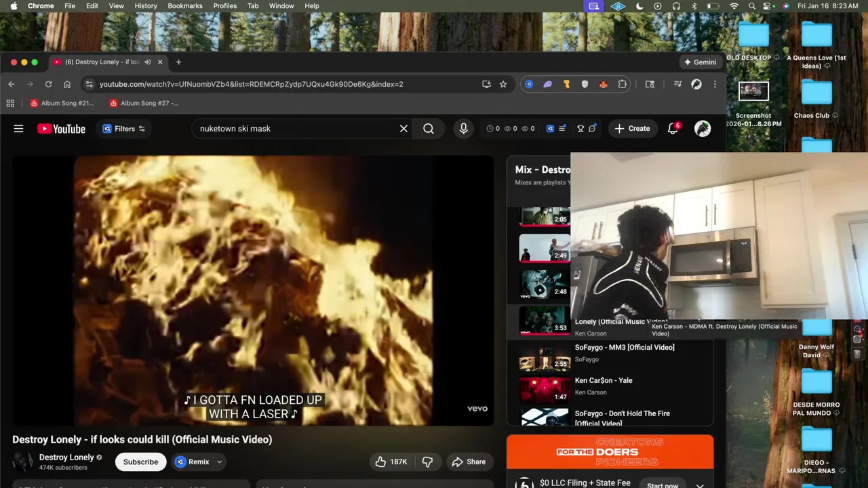Screen dimensions: 868x488
Task: Open the Profiles menu
Action: point(225,6)
